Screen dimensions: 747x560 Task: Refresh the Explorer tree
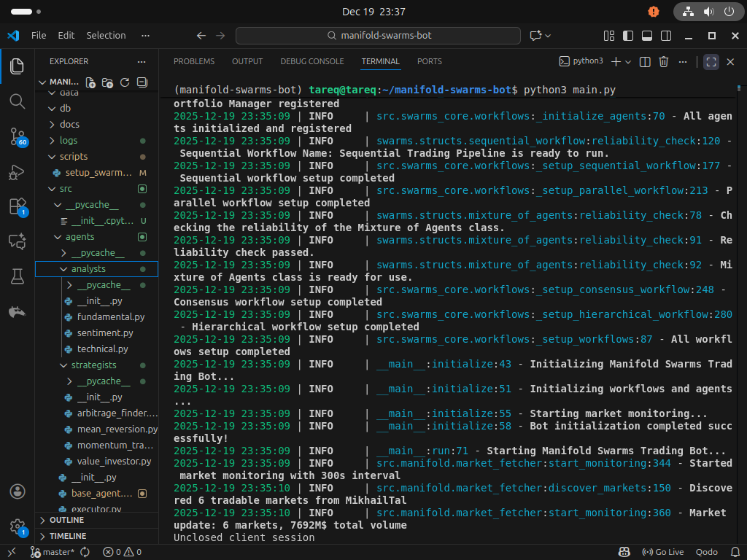point(125,82)
